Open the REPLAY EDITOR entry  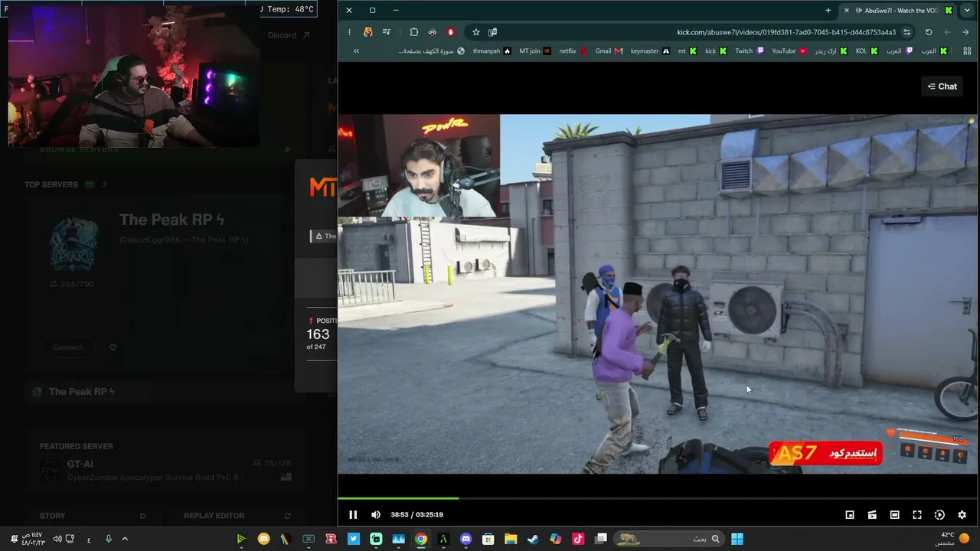(236, 516)
